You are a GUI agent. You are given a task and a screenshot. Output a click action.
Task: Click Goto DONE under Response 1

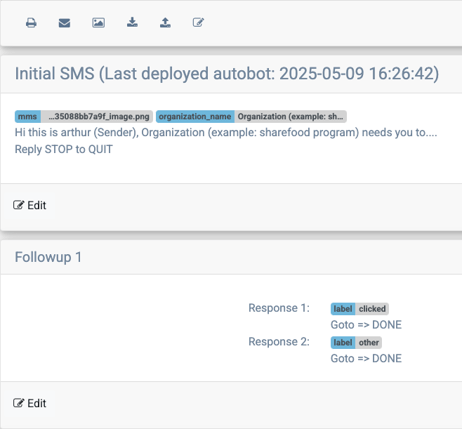[x=366, y=325]
